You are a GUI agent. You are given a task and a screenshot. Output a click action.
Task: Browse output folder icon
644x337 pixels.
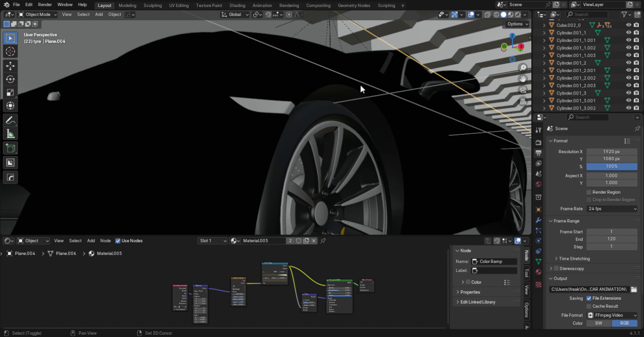point(634,289)
